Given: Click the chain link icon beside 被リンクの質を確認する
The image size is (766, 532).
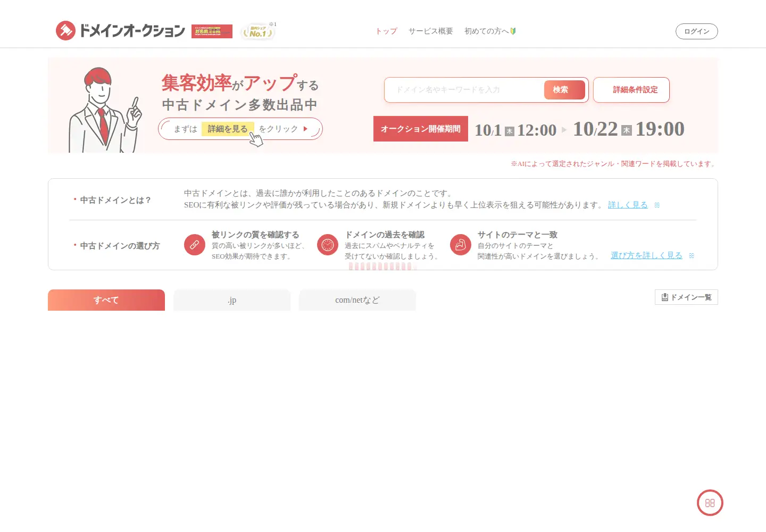Looking at the screenshot, I should click(x=195, y=245).
